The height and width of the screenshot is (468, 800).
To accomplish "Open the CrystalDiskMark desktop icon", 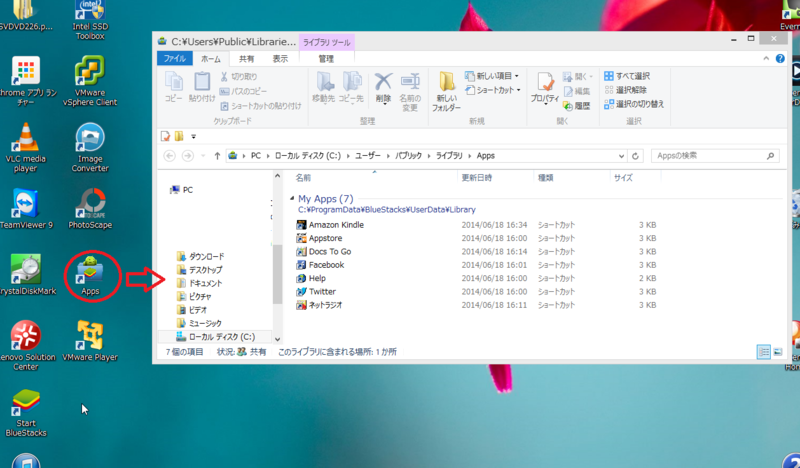I will 27,275.
